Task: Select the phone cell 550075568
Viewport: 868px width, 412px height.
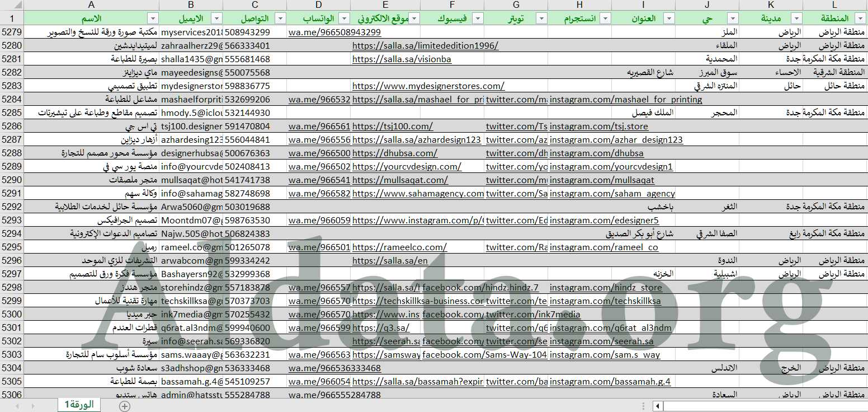Action: (254, 73)
